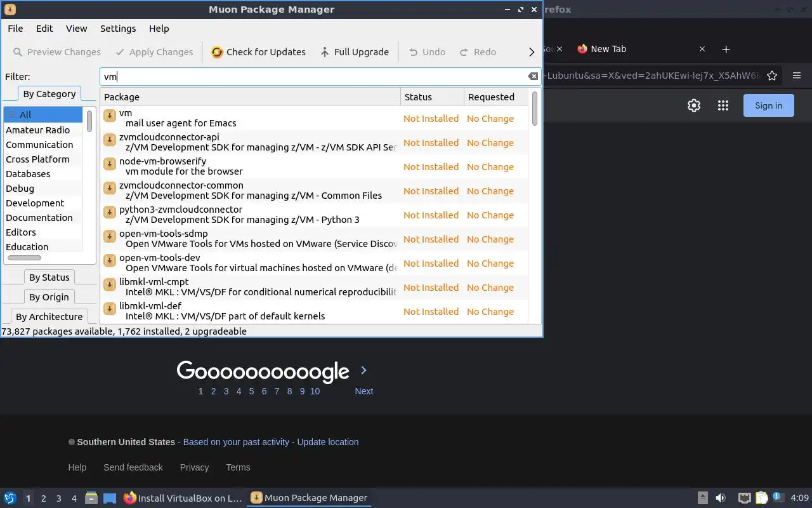Click the Check for Updates refresh icon
Viewport: 812px width, 508px height.
click(x=217, y=52)
